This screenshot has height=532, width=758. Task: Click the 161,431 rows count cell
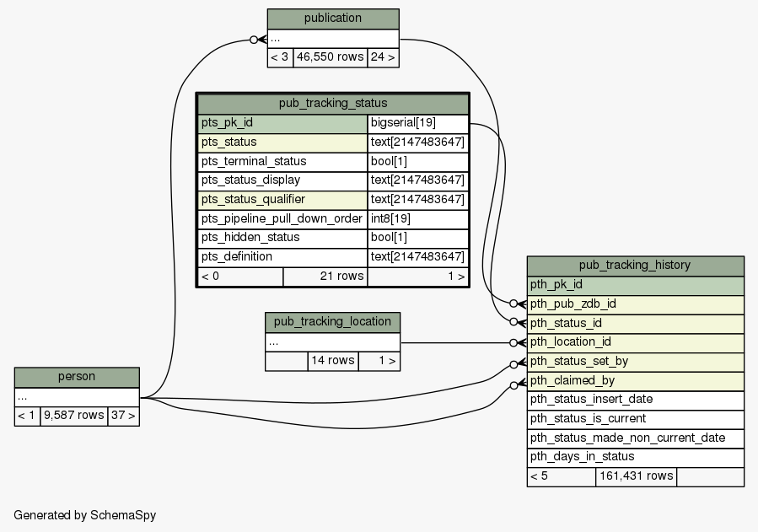tap(636, 476)
